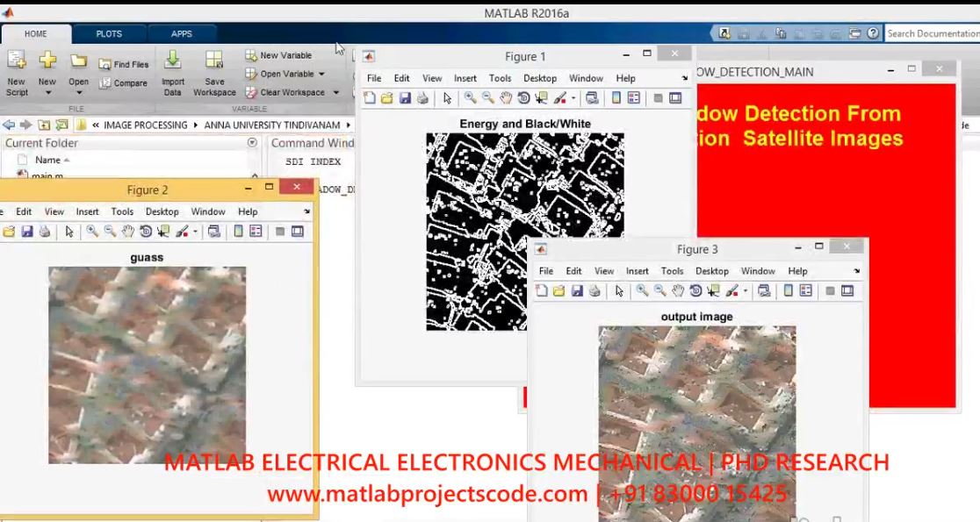
Task: Click Insert Colorbar icon in Figure 3
Action: (788, 291)
